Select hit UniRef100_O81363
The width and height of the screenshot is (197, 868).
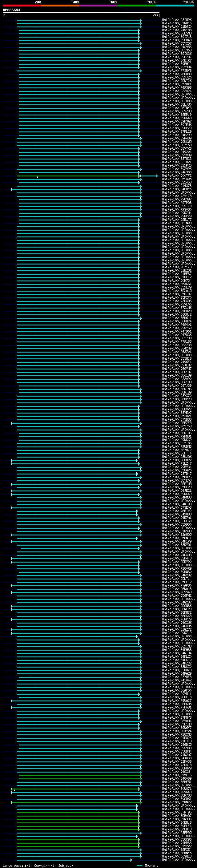tap(177, 50)
